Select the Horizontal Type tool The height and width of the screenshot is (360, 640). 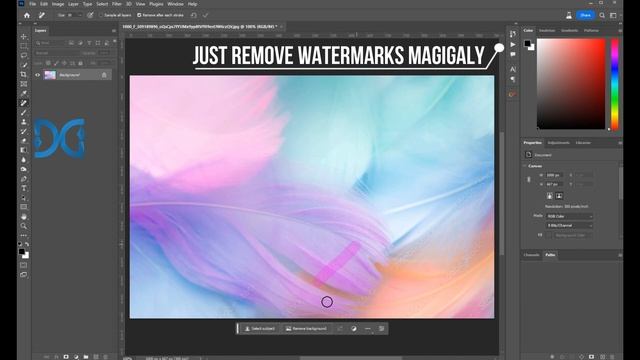click(24, 188)
